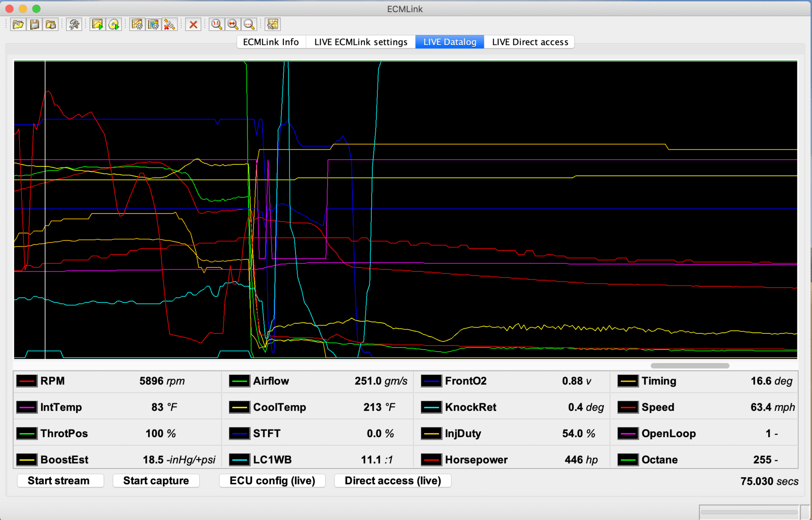Click the Horsepower value 446 hp
The width and height of the screenshot is (812, 520).
coord(581,460)
